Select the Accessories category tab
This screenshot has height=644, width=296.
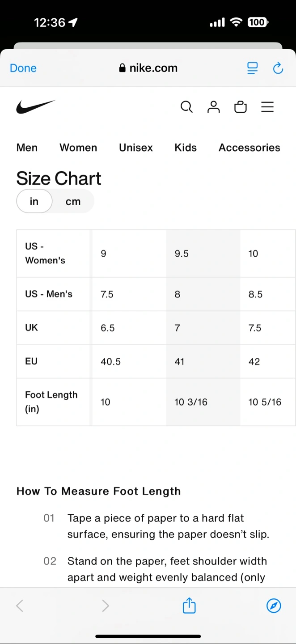tap(249, 148)
